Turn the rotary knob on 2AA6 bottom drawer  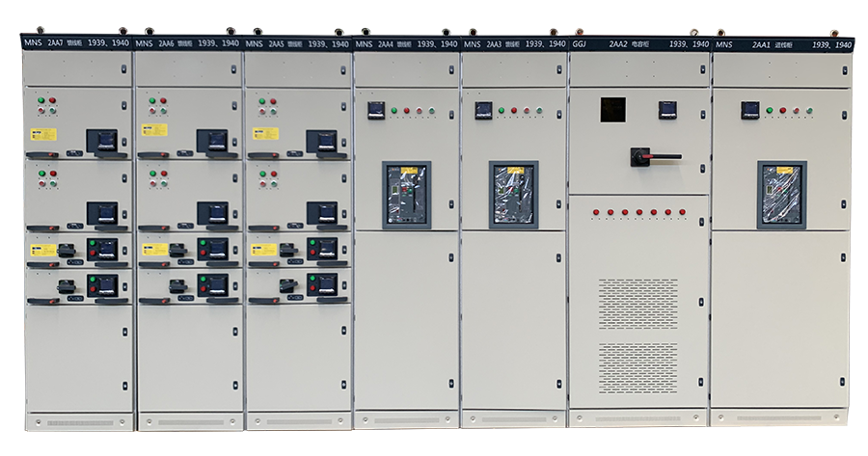pos(177,286)
